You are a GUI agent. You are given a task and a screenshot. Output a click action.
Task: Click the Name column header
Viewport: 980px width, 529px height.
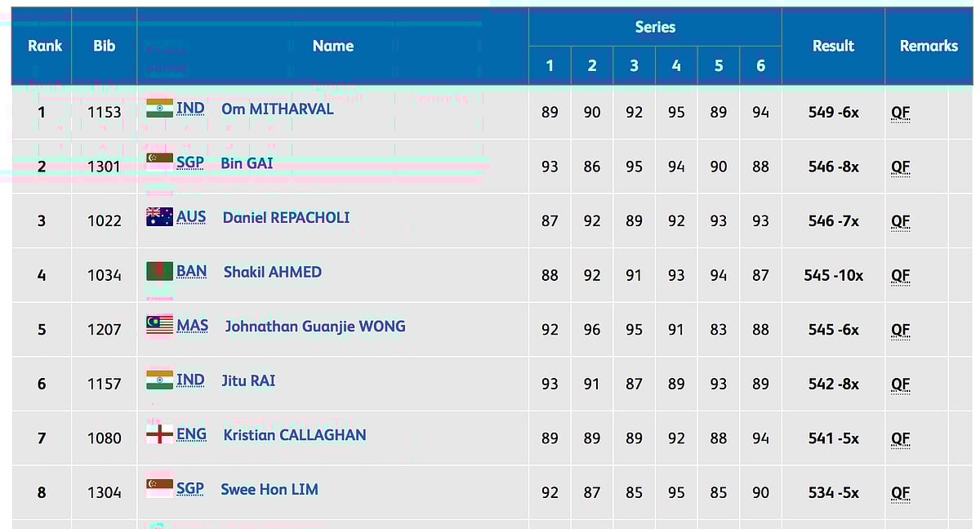[x=332, y=46]
